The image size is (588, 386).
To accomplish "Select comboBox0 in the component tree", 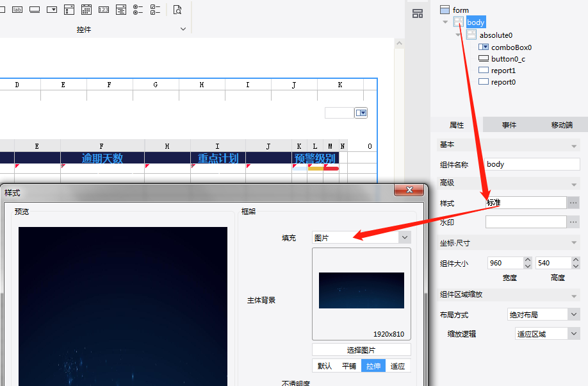I will pos(512,47).
